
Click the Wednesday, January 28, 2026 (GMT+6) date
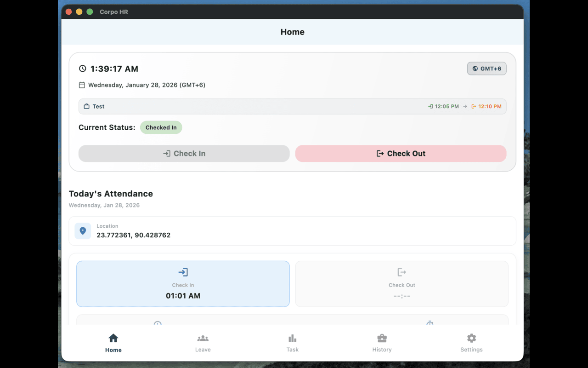(x=147, y=85)
